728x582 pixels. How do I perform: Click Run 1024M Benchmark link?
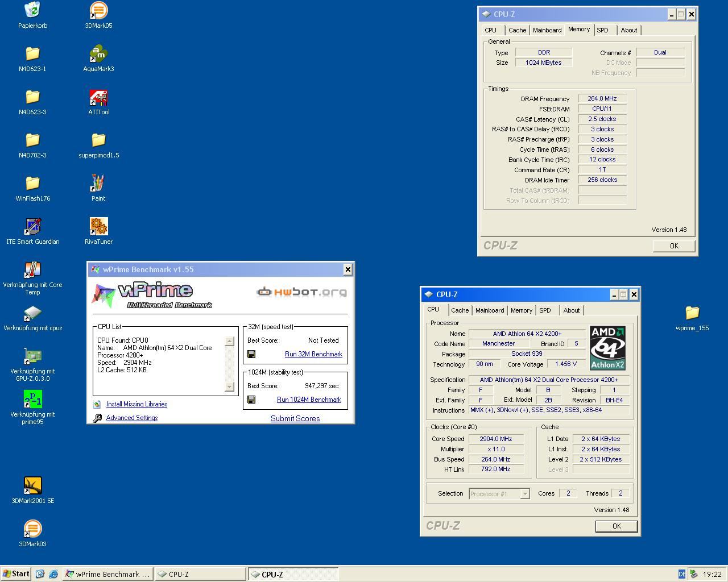tap(309, 400)
